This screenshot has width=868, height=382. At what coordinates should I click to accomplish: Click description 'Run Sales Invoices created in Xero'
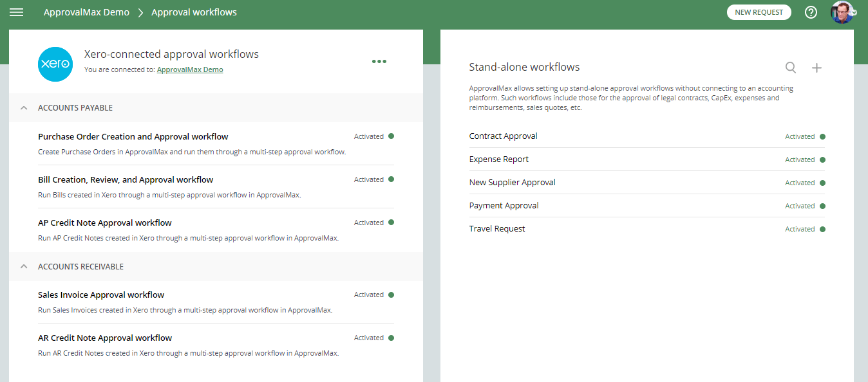(185, 310)
